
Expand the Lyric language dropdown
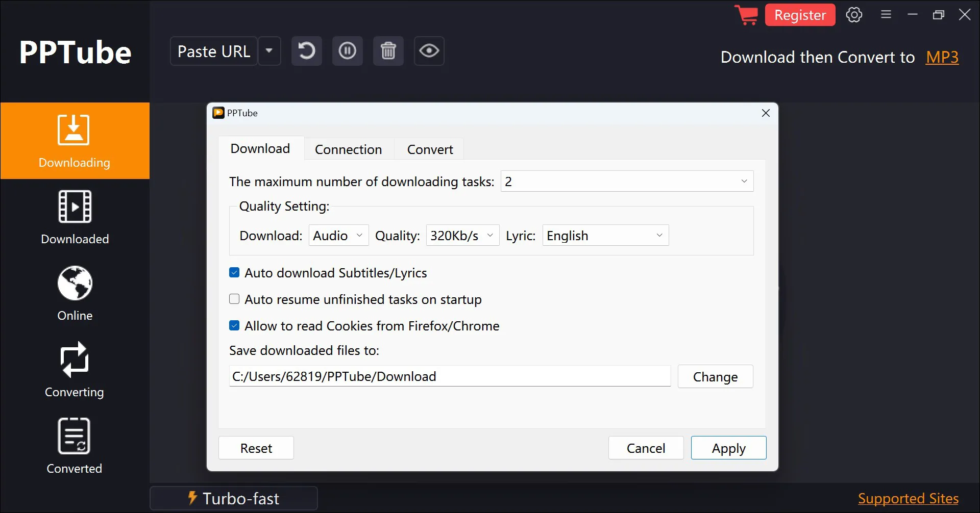pyautogui.click(x=605, y=236)
